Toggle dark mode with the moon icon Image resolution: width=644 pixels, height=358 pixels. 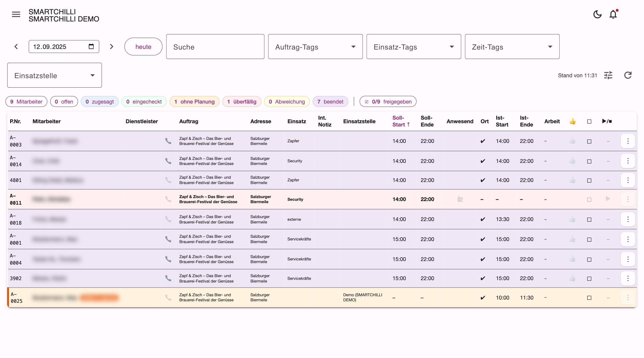coord(597,14)
